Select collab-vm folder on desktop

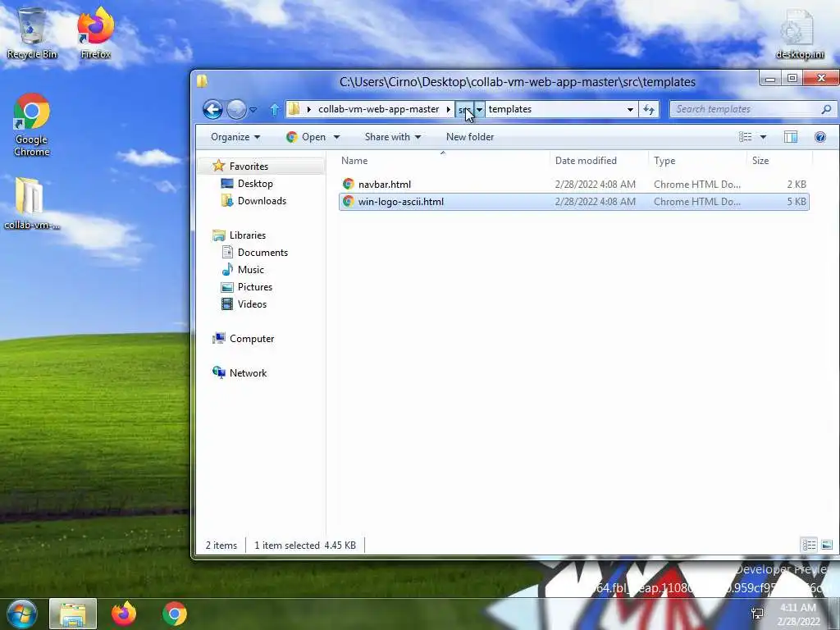(32, 203)
